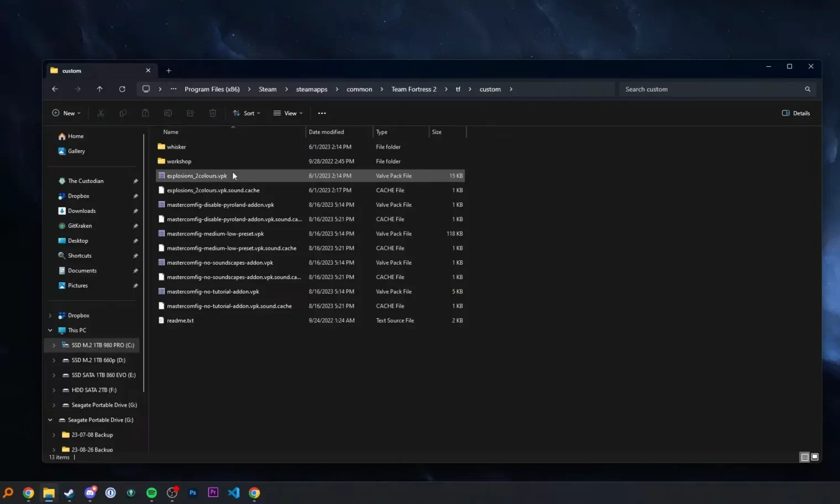The width and height of the screenshot is (840, 504).
Task: Navigate up one folder level
Action: (99, 89)
